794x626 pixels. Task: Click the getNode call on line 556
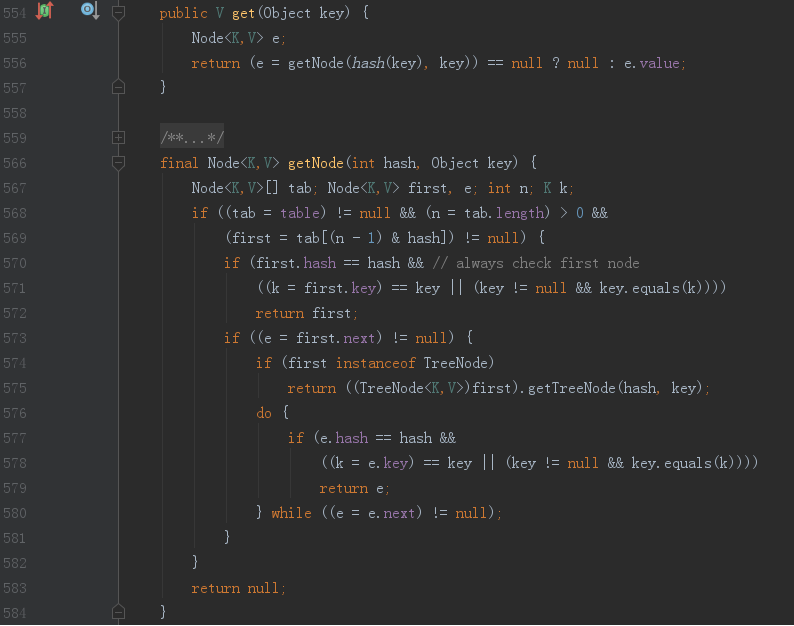[316, 63]
